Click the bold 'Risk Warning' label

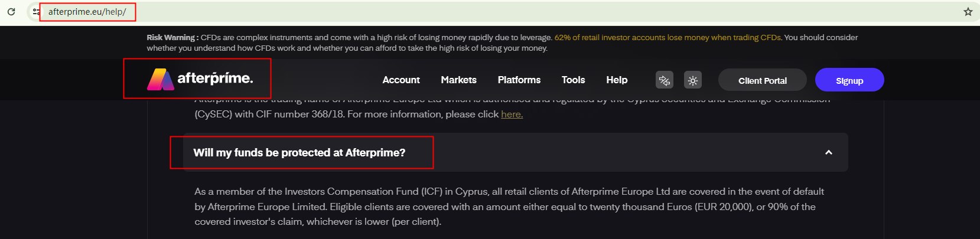pyautogui.click(x=172, y=38)
